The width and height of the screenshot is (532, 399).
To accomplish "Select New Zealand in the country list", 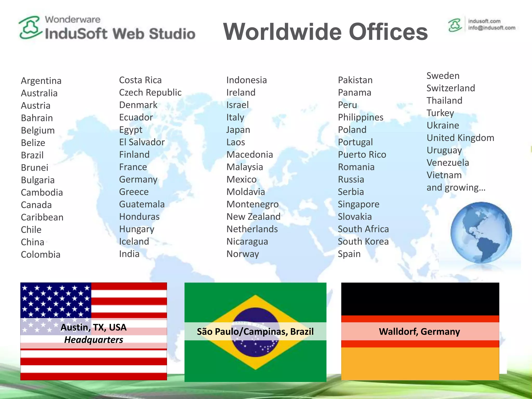I will point(253,217).
